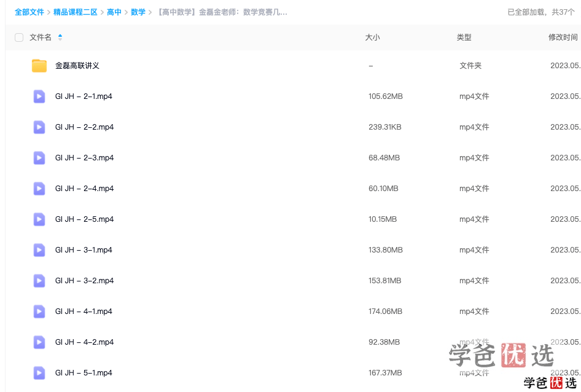Click the 68.48MB size value
The height and width of the screenshot is (392, 581).
click(384, 158)
